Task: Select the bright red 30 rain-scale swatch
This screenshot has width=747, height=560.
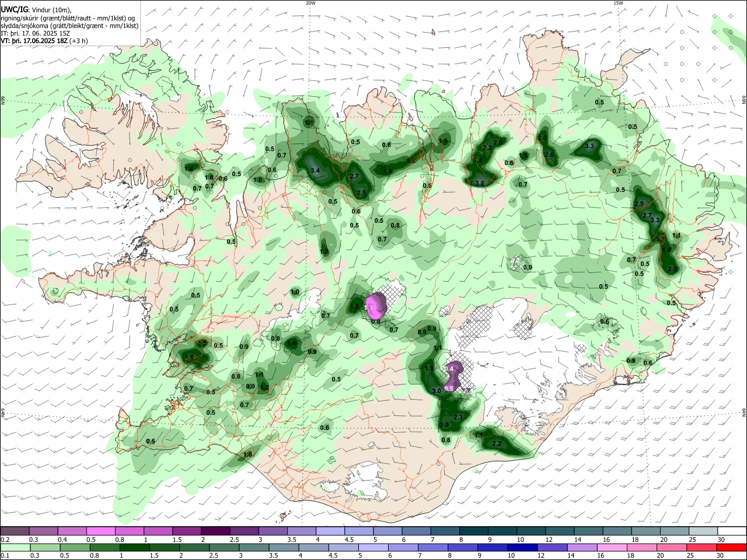Action: [731, 547]
